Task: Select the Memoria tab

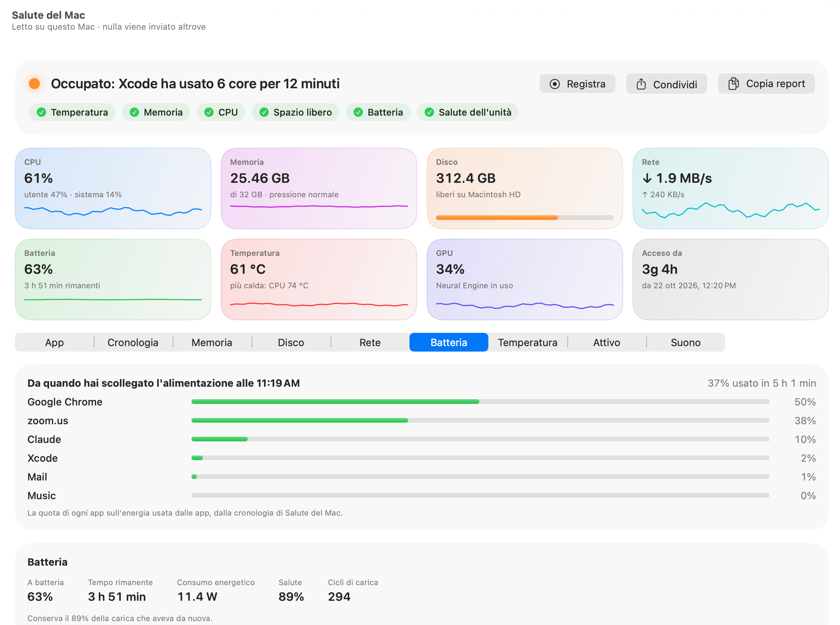Action: click(212, 343)
